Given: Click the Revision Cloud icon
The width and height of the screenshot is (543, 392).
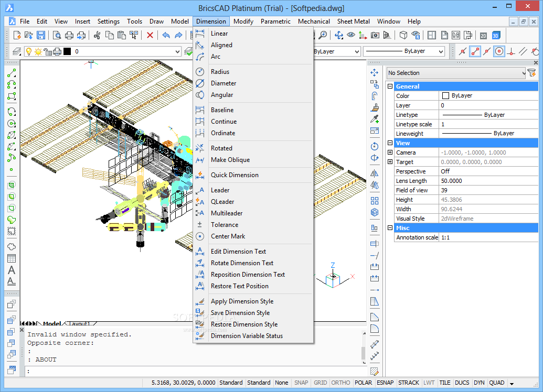Looking at the screenshot, I should click(x=12, y=247).
